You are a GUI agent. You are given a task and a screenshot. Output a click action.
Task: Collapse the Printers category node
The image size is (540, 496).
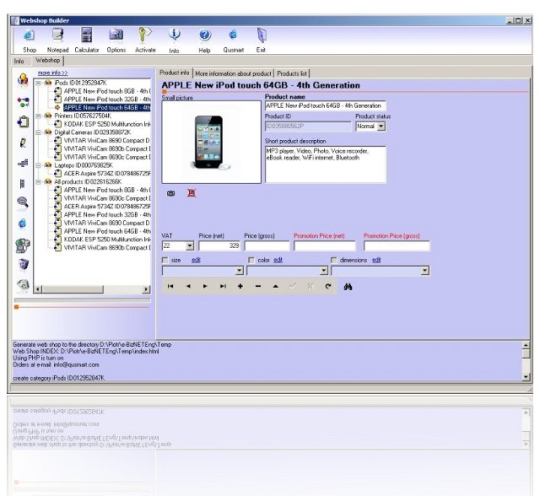click(39, 116)
